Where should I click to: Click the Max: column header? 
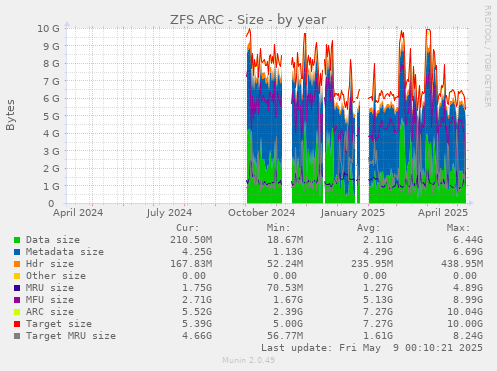[x=459, y=228]
